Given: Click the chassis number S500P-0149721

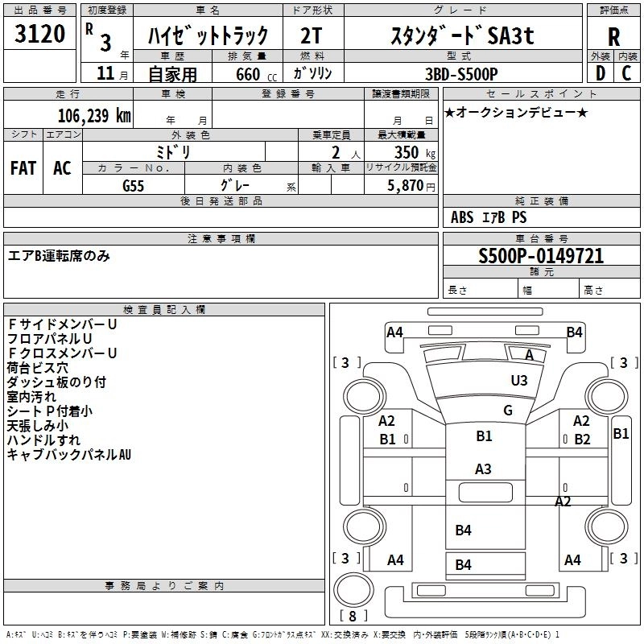Looking at the screenshot, I should [x=541, y=257].
